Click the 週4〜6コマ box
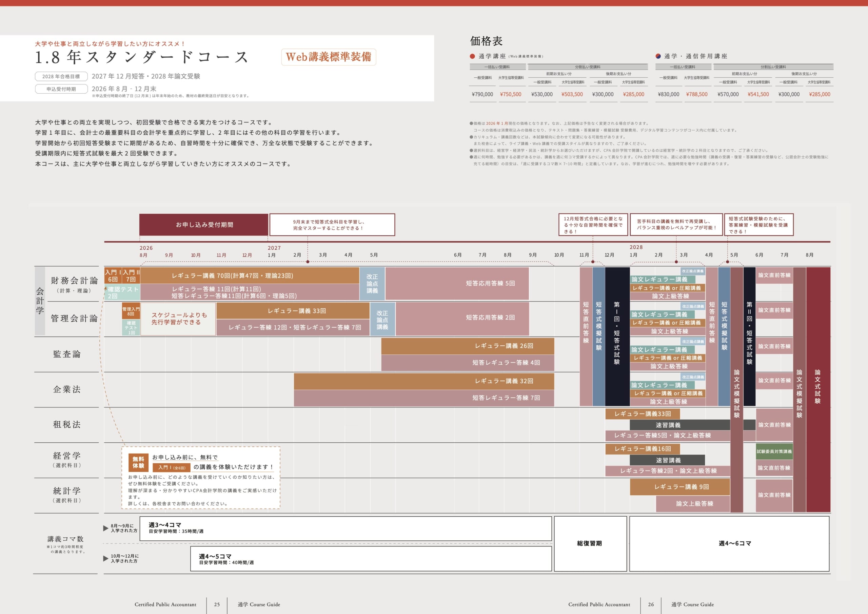The image size is (868, 614). point(729,544)
